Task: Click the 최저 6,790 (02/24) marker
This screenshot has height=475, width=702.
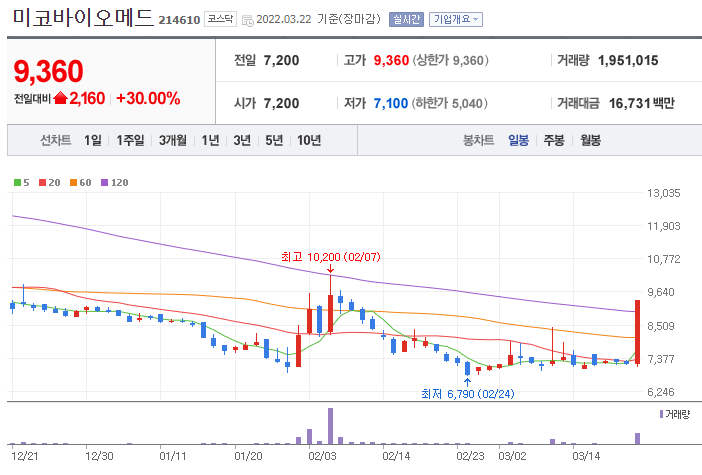Action: (467, 394)
